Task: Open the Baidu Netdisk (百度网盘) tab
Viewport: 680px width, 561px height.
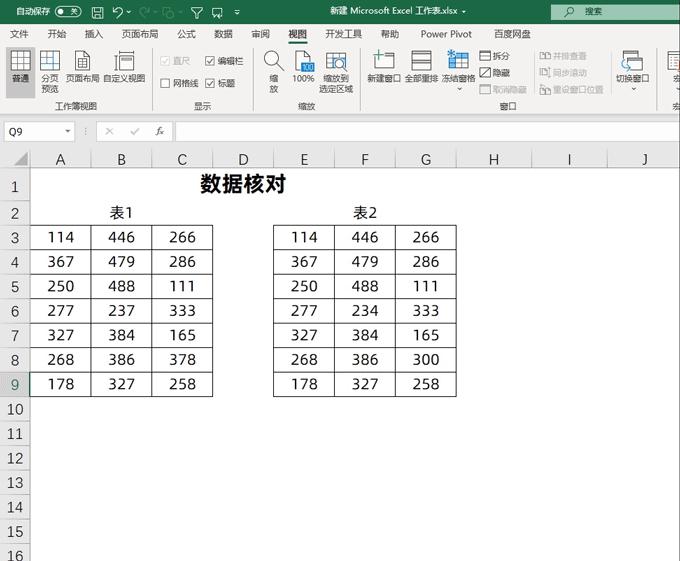Action: point(512,34)
